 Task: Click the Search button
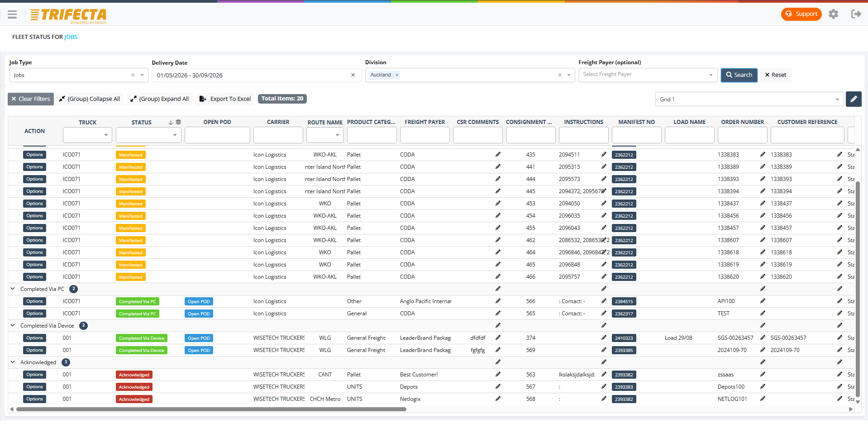pyautogui.click(x=739, y=75)
